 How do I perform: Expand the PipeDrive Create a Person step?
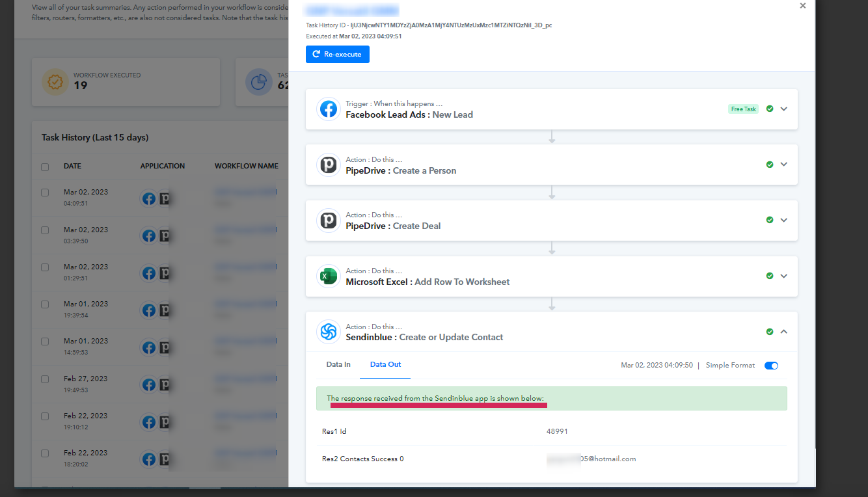point(784,165)
